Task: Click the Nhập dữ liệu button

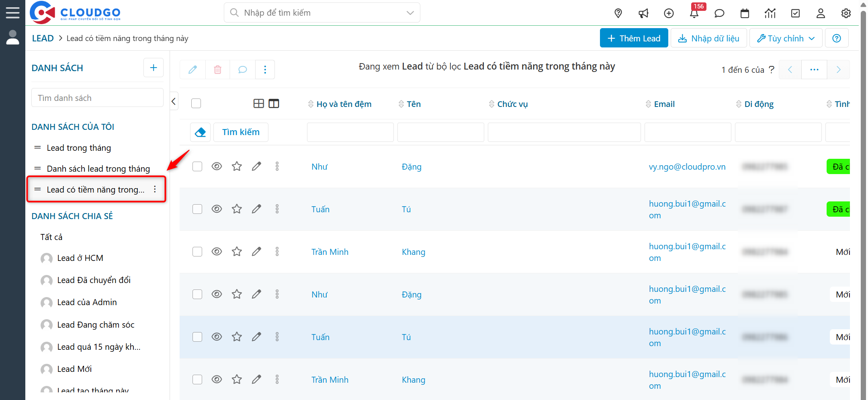Action: click(708, 38)
